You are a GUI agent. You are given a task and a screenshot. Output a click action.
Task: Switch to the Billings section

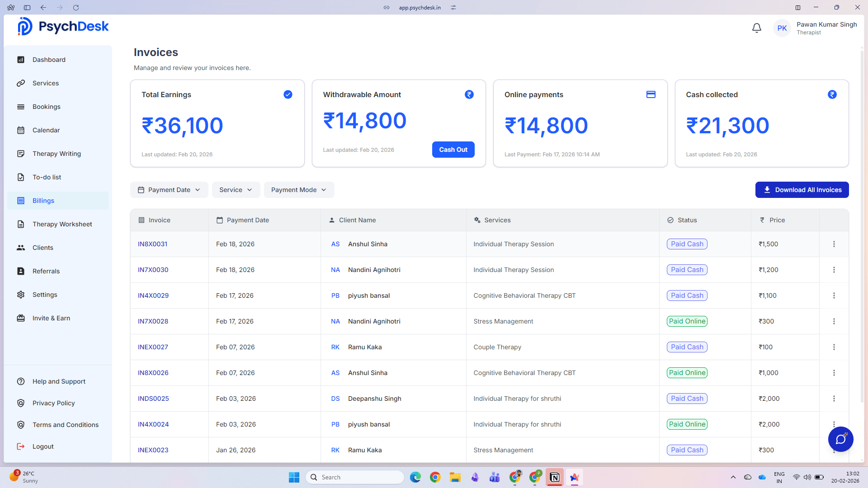[x=43, y=201]
